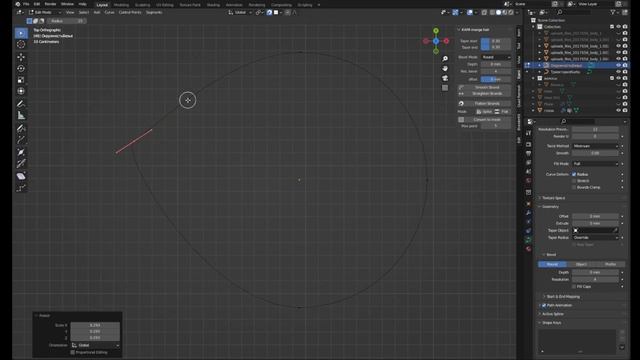640x360 pixels.
Task: Select Object bevel mode button
Action: click(x=581, y=264)
